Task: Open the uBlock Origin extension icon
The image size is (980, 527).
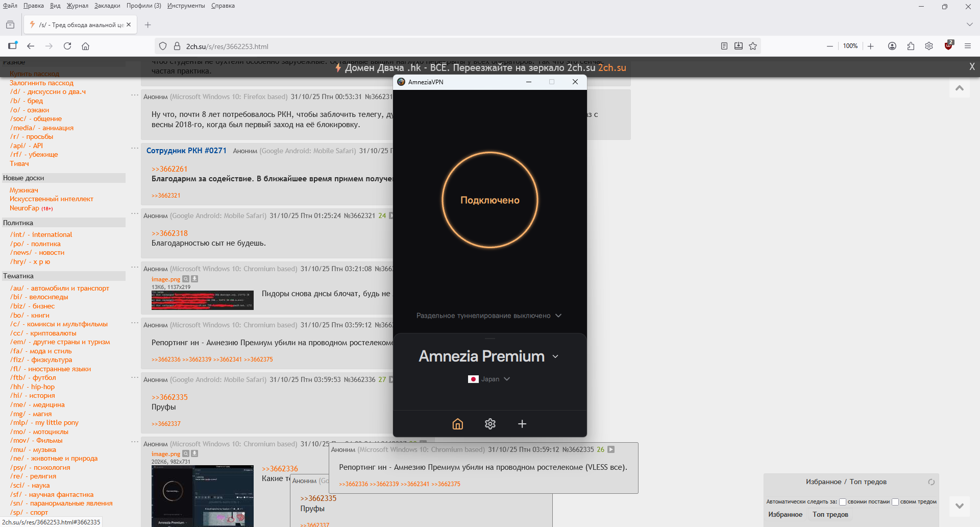Action: point(948,45)
